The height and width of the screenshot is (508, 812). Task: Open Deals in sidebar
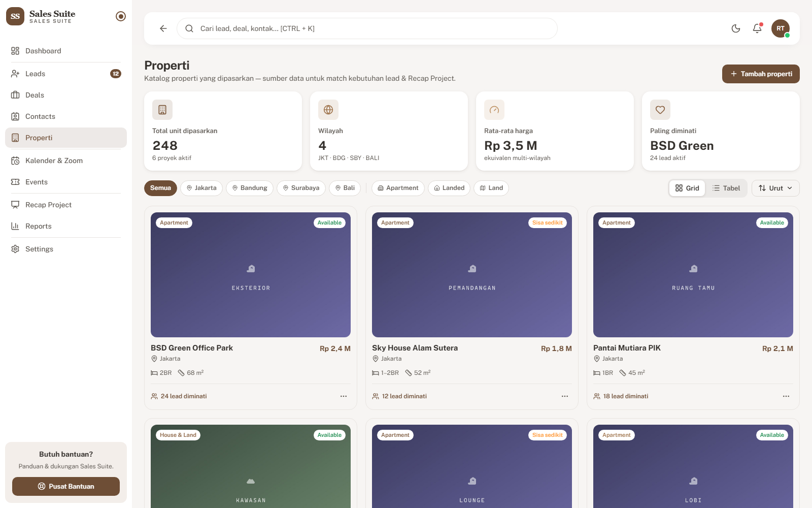(66, 95)
